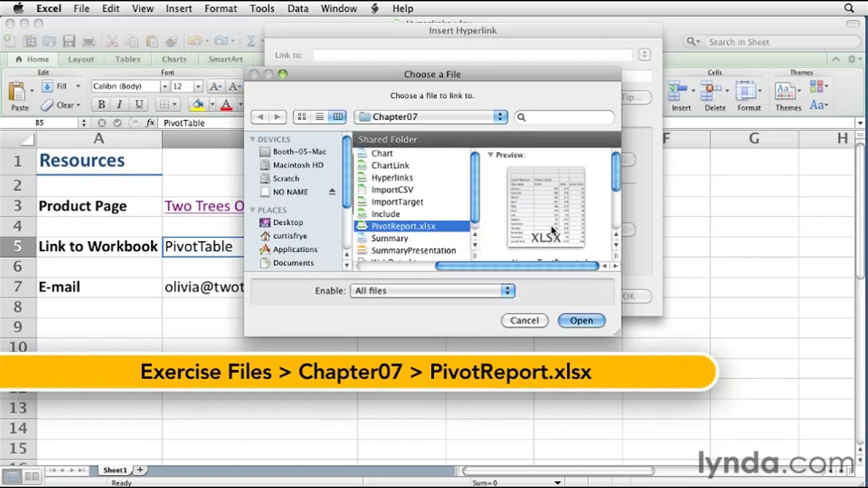Open the Chapter07 folder path dropdown
The image size is (868, 488).
pyautogui.click(x=431, y=117)
